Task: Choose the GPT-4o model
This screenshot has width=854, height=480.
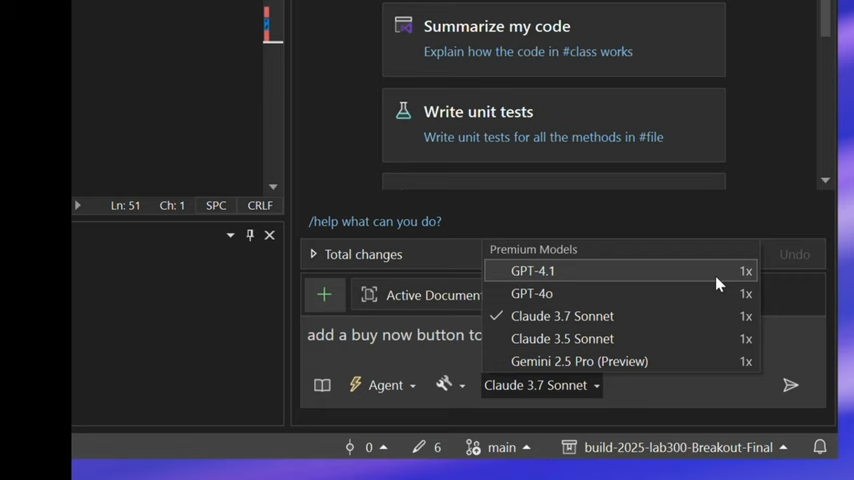Action: pos(620,294)
